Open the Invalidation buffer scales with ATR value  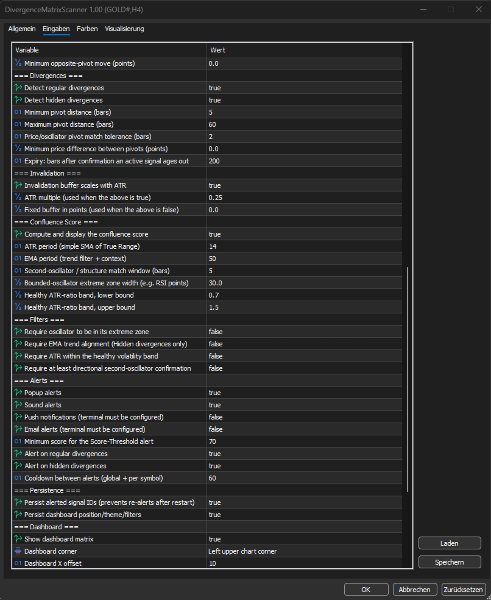pyautogui.click(x=304, y=185)
